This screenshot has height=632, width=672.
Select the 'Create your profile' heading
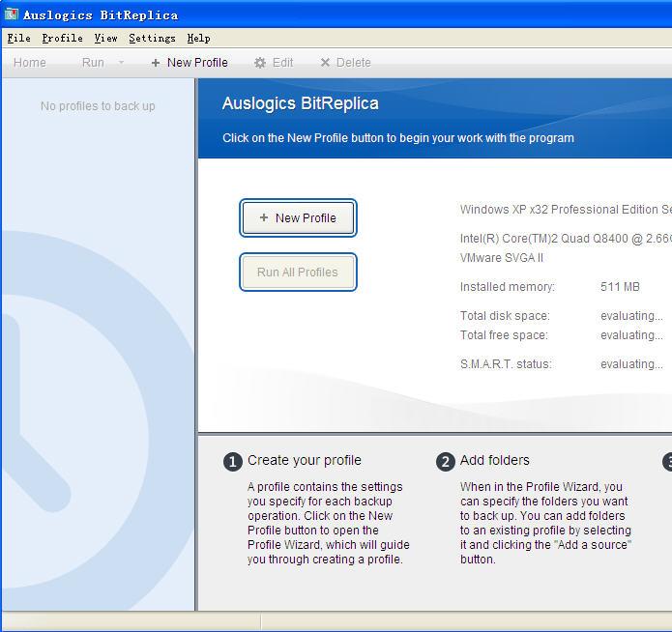point(304,460)
